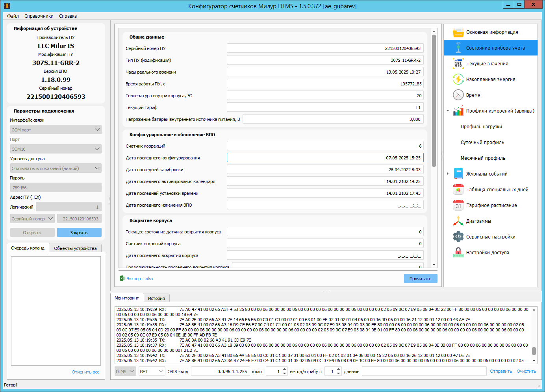
Task: Select Профиль нагрузки tree item
Action: [481, 127]
